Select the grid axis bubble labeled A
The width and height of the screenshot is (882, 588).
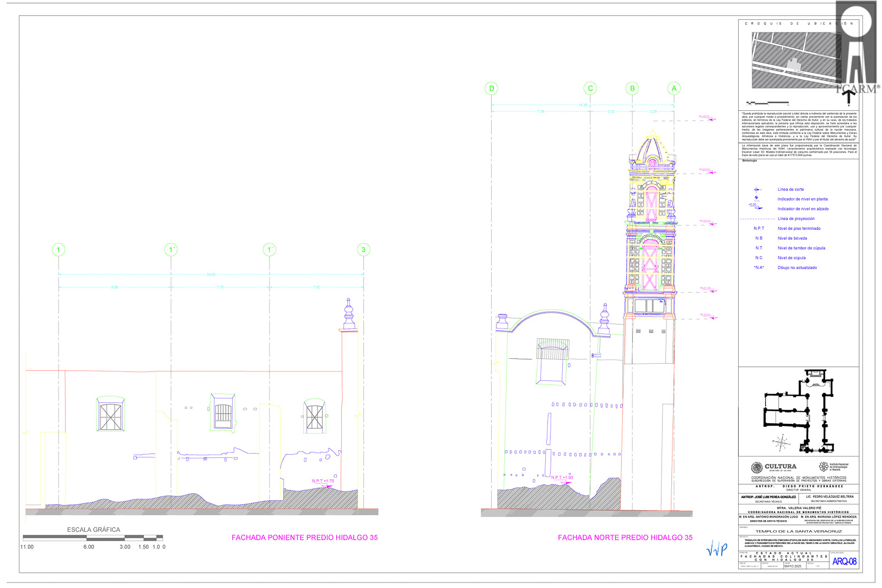[x=674, y=88]
